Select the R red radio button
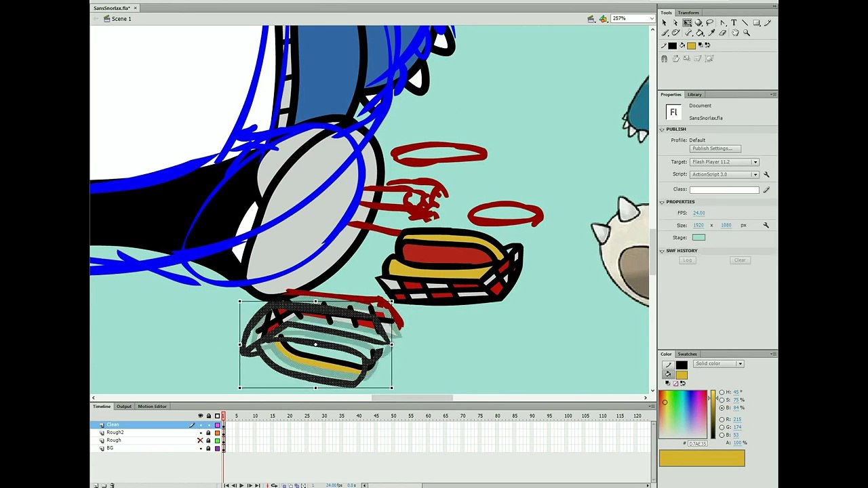 (x=722, y=420)
